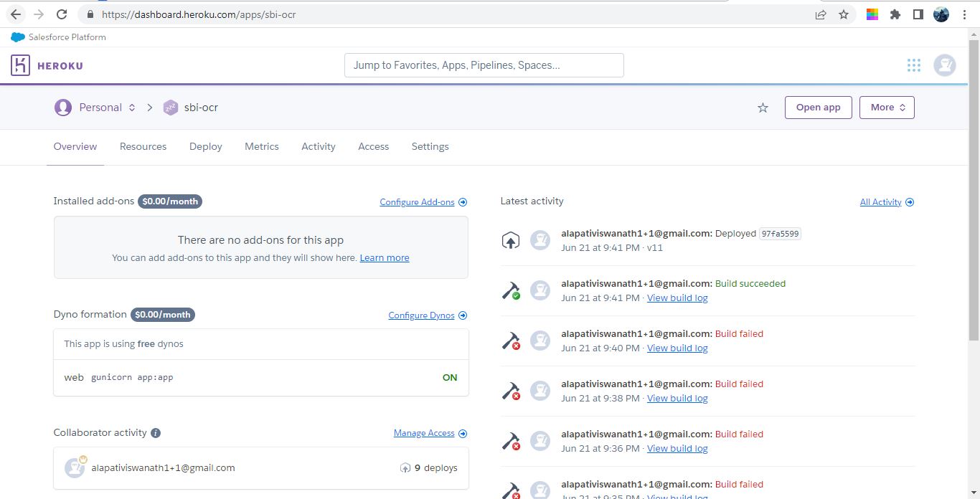Screen dimensions: 980x499
Task: Click the Personal account avatar icon
Action: pos(63,108)
